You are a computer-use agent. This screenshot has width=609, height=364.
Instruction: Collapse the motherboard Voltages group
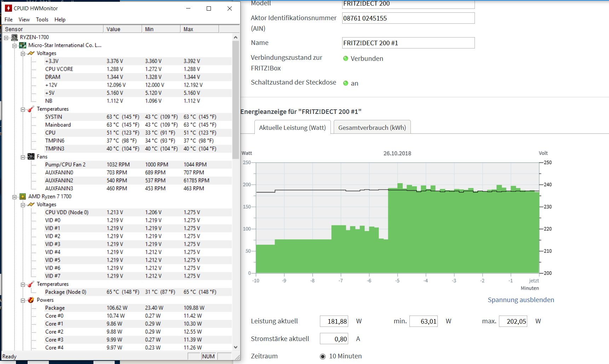tap(23, 53)
